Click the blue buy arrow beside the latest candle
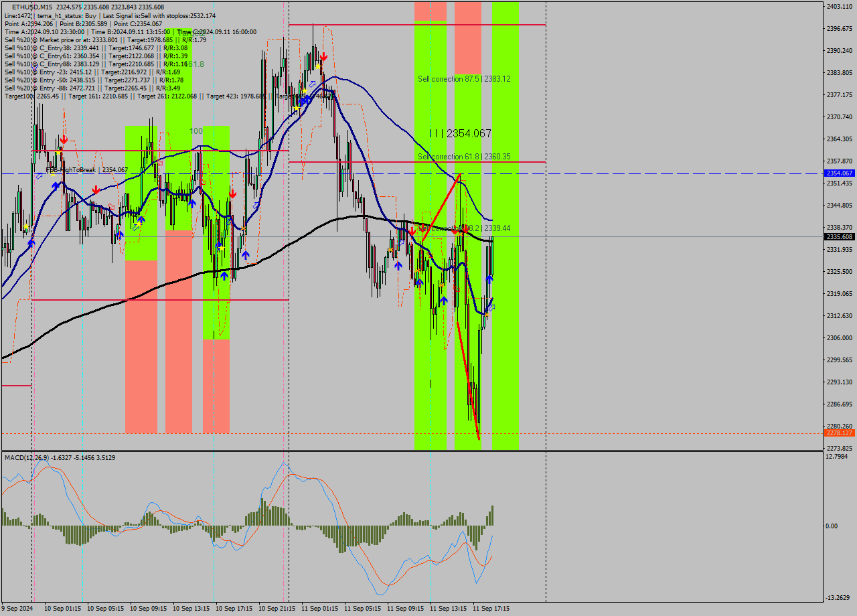857x616 pixels. 489,279
